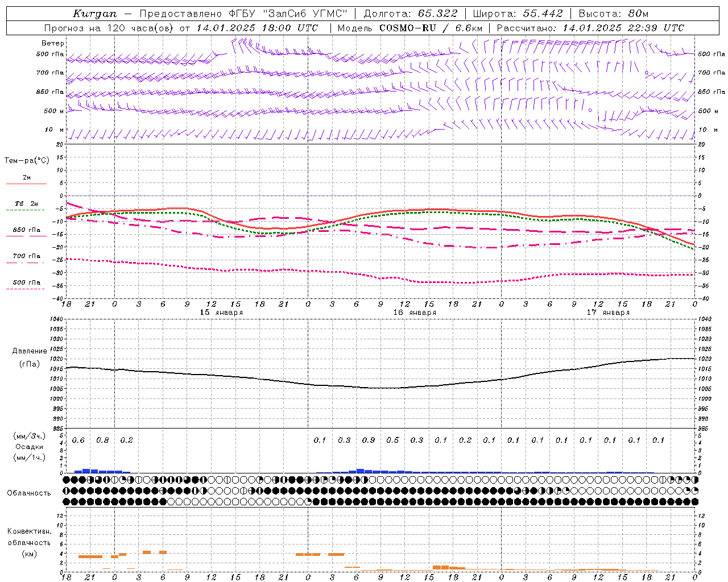Select the Осадки precipitation label
728x582 pixels.
(x=30, y=447)
